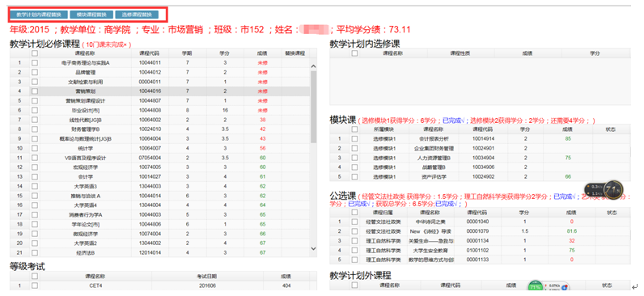Viewport: 644px width, 296px height.
Task: Check the box for 统计学 course
Action: pyautogui.click(x=35, y=148)
